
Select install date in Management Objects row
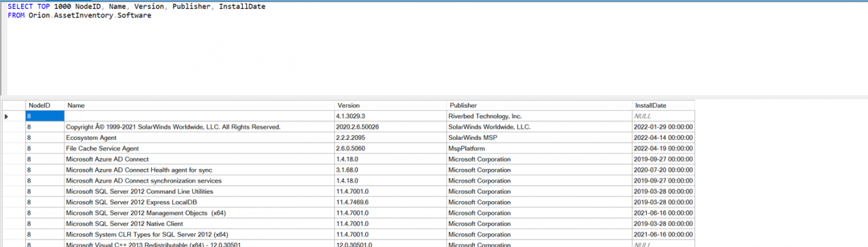[663, 213]
